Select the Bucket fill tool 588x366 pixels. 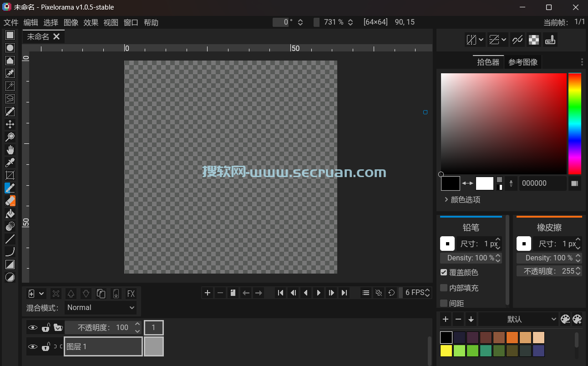tap(10, 213)
